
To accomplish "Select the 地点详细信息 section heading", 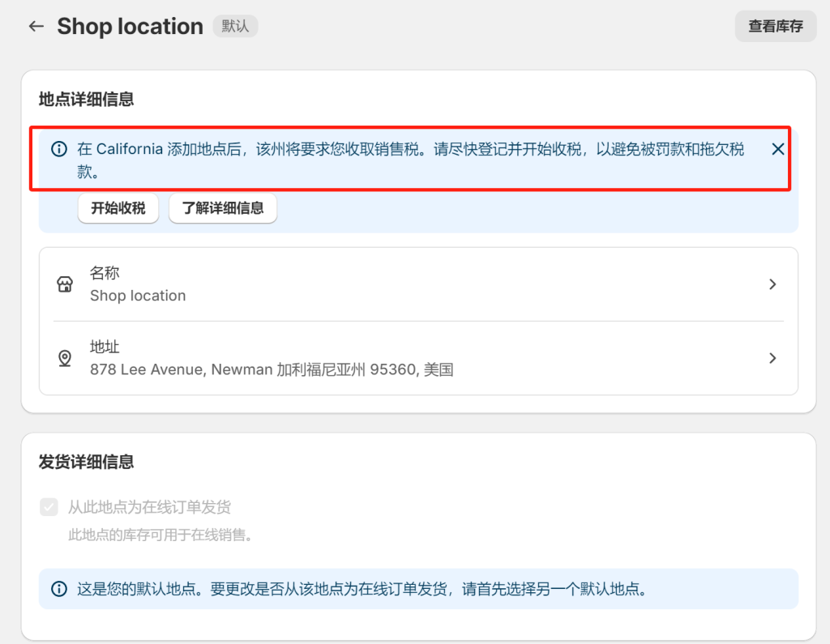I will coord(87,100).
